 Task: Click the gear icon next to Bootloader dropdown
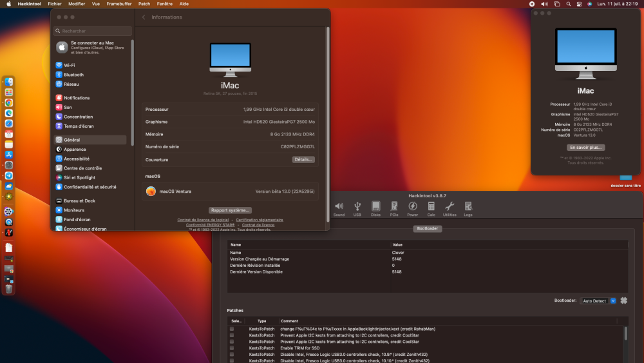pos(624,300)
